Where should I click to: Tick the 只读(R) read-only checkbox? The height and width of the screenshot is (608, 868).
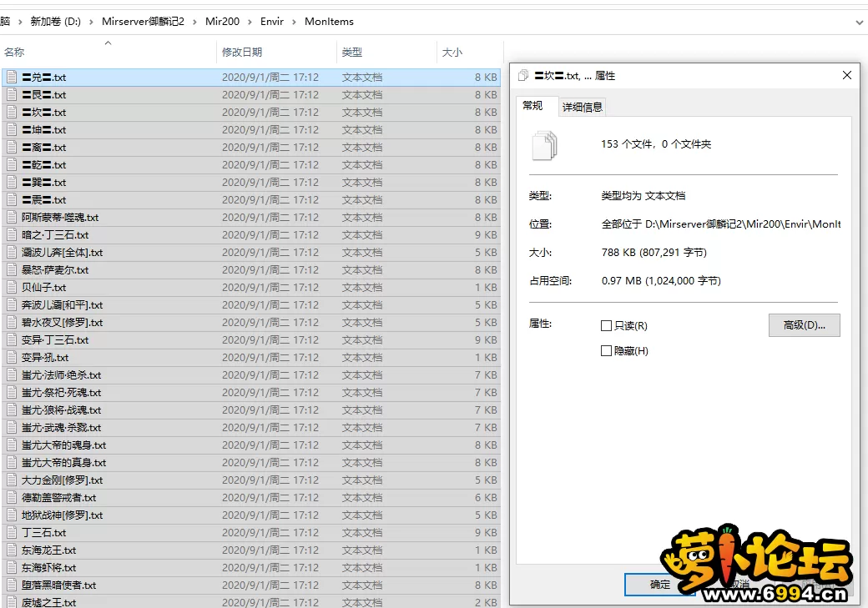(x=606, y=326)
